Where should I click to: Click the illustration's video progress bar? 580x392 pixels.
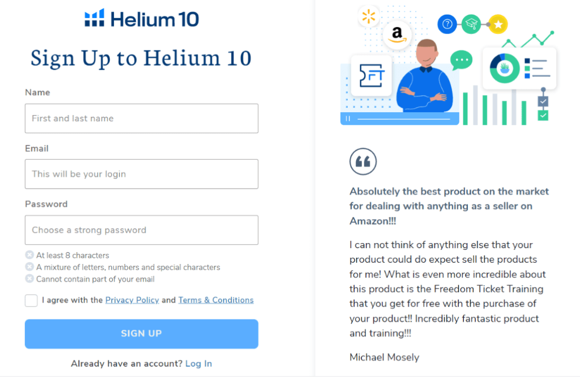point(403,119)
